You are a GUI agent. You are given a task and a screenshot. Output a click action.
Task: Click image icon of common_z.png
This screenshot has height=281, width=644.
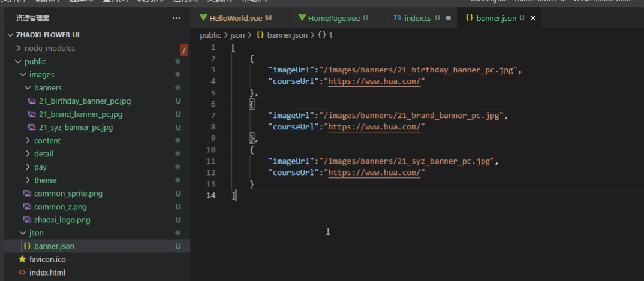(27, 206)
